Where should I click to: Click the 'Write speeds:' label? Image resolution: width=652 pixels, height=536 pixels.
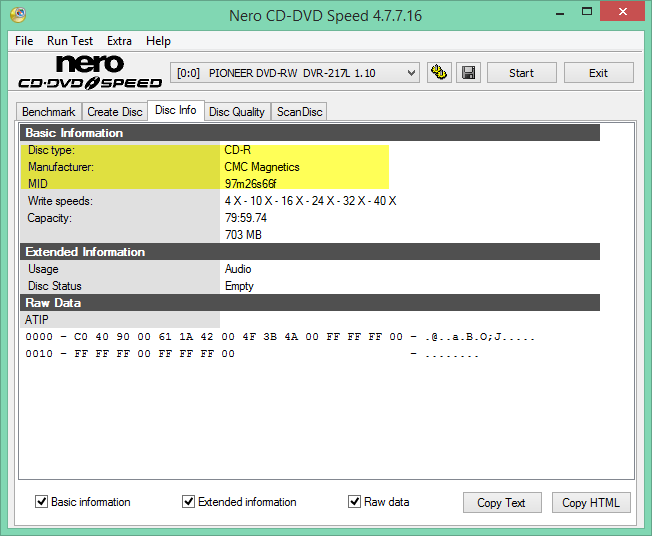(x=60, y=201)
